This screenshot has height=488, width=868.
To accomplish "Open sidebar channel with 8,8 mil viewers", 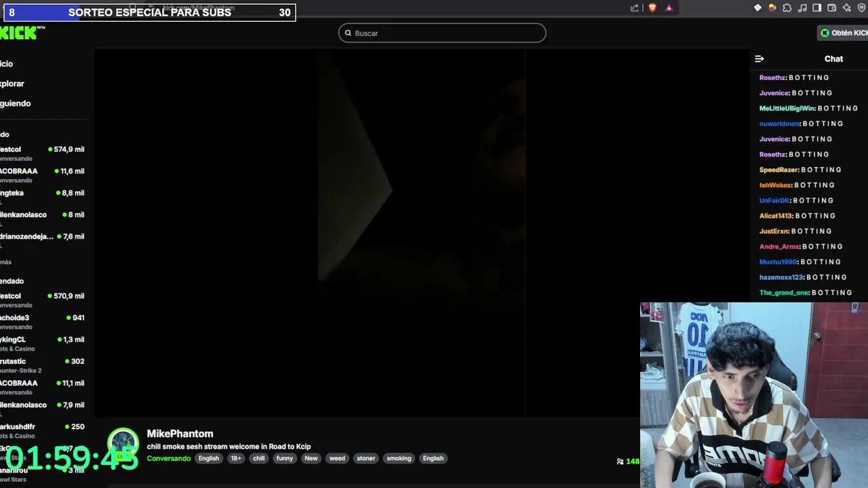I will click(43, 197).
